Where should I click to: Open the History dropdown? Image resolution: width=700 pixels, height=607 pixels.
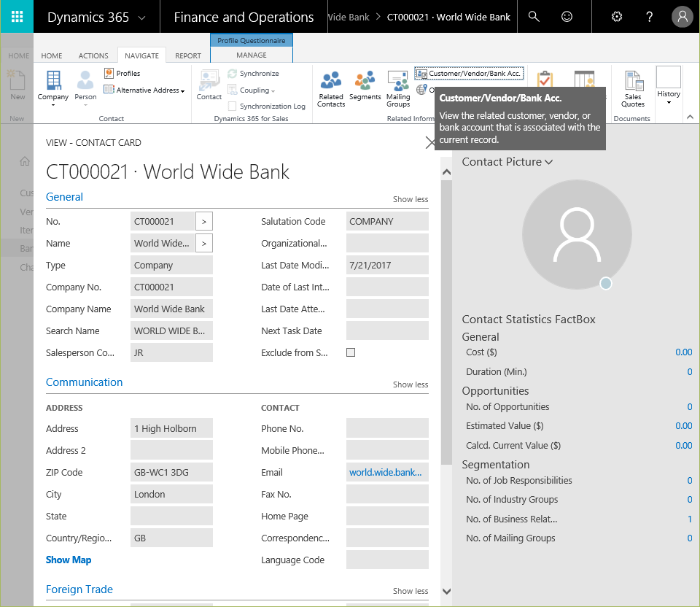[x=669, y=86]
